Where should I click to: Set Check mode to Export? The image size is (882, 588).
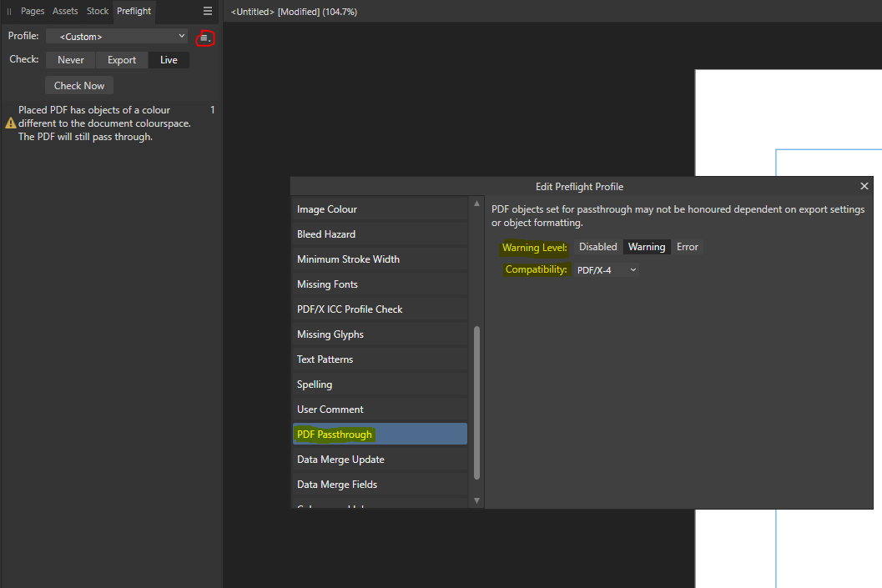click(121, 59)
